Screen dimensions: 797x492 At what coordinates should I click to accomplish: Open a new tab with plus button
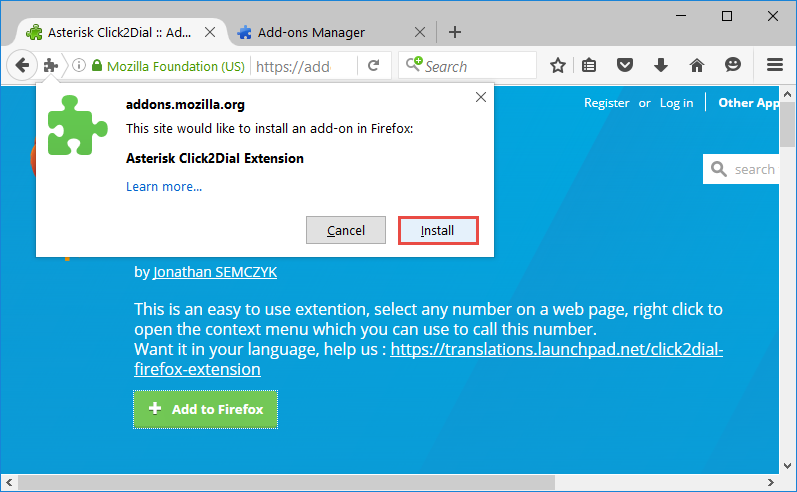point(455,33)
